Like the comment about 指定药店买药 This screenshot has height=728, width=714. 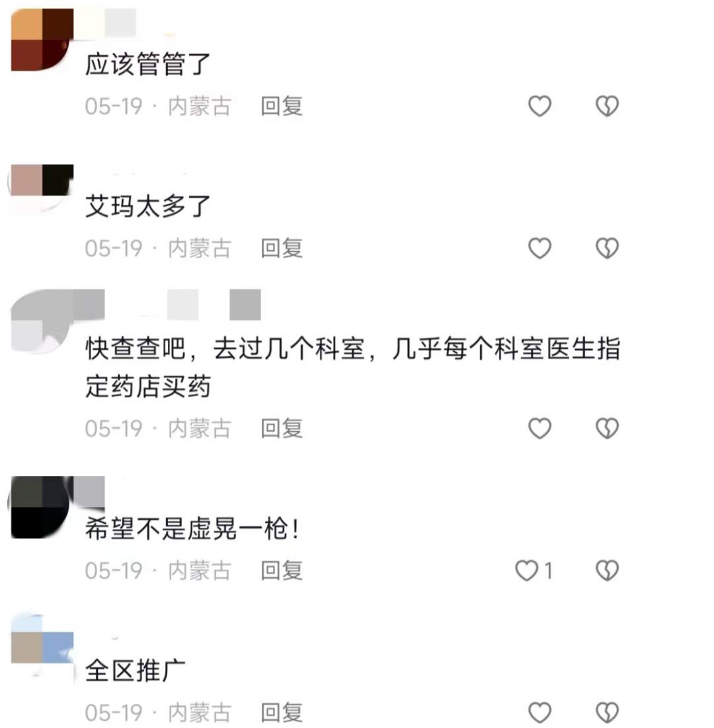pyautogui.click(x=539, y=428)
